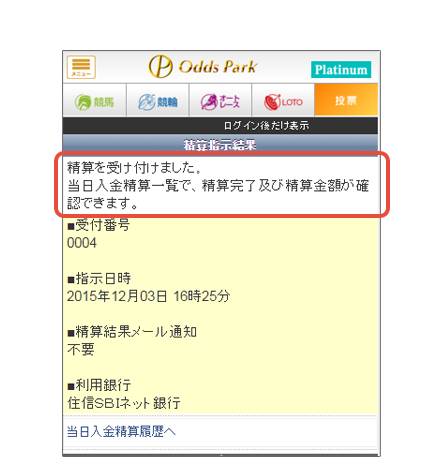
Task: Open the hamburger menu icon
Action: pos(81,67)
